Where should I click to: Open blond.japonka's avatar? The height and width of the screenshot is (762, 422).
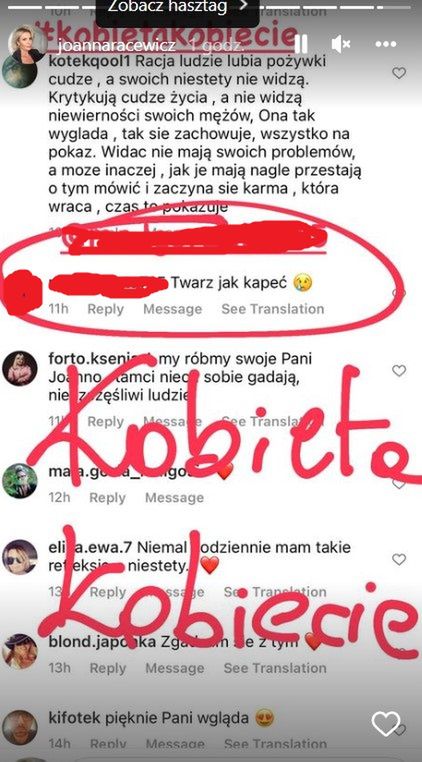(19, 651)
